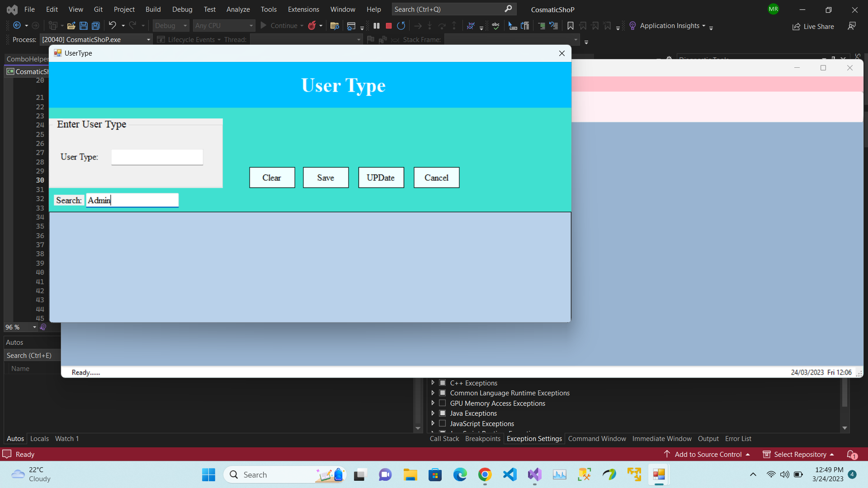Toggle the abc spell checker icon

click(x=495, y=26)
